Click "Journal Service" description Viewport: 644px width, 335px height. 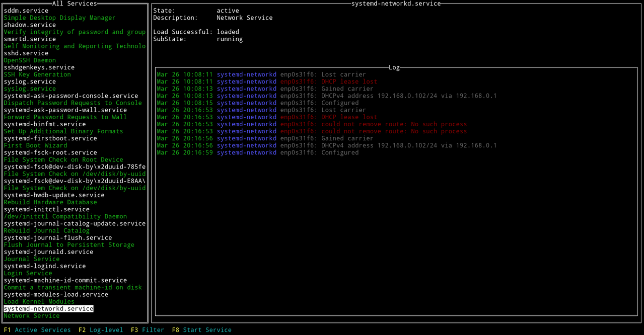click(x=32, y=259)
